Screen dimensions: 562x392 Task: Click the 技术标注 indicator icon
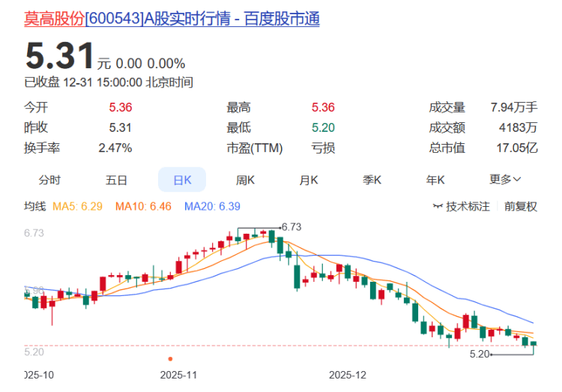coord(438,206)
